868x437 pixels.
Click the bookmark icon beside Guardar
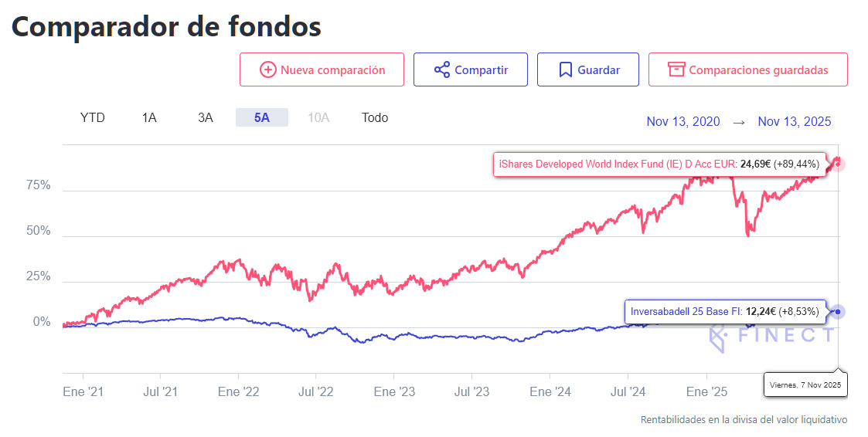click(x=565, y=69)
